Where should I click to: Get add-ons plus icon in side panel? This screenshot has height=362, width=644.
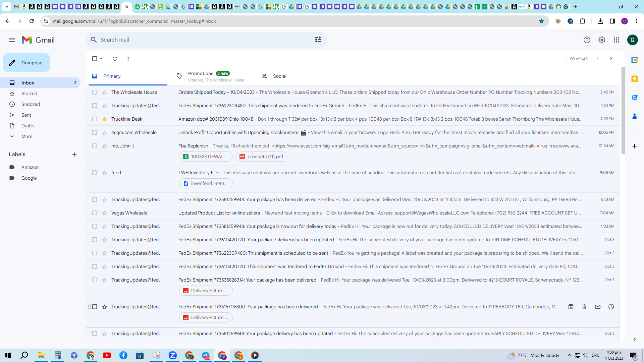point(635,146)
